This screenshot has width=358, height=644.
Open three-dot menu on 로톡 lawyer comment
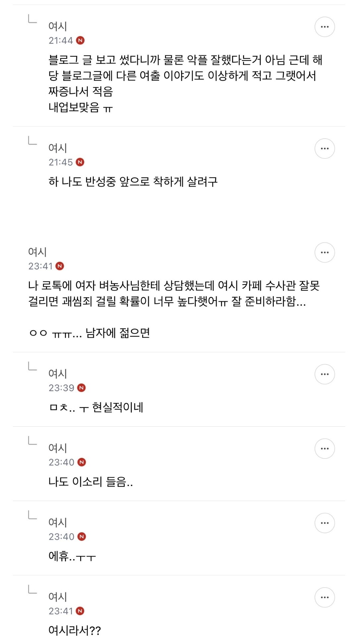pos(325,252)
